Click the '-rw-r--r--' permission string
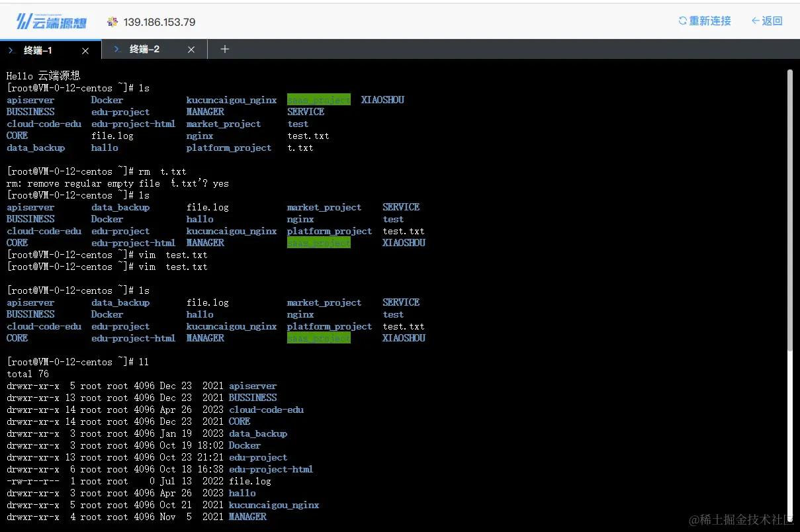 point(33,481)
